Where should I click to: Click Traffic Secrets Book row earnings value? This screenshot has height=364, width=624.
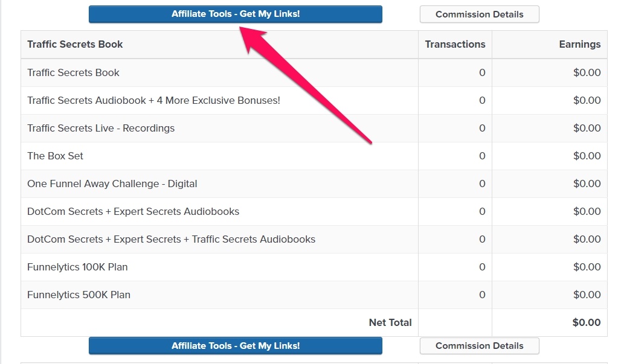coord(587,72)
